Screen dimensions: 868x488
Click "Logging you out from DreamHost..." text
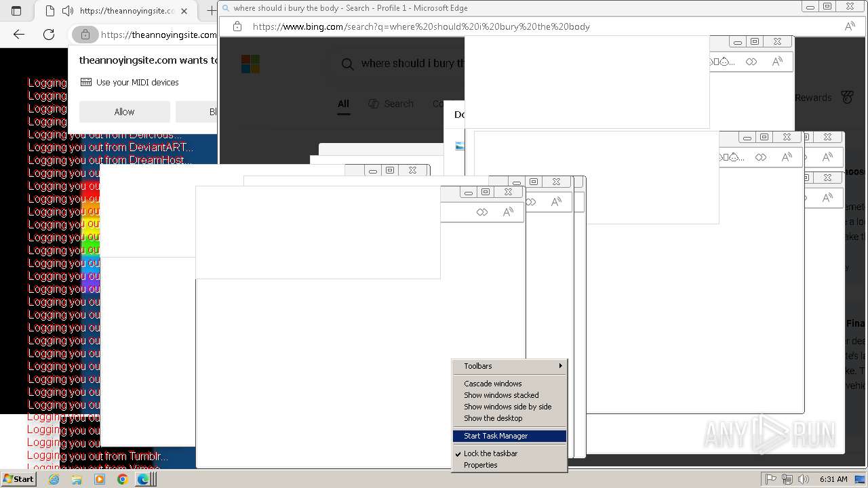(x=110, y=160)
